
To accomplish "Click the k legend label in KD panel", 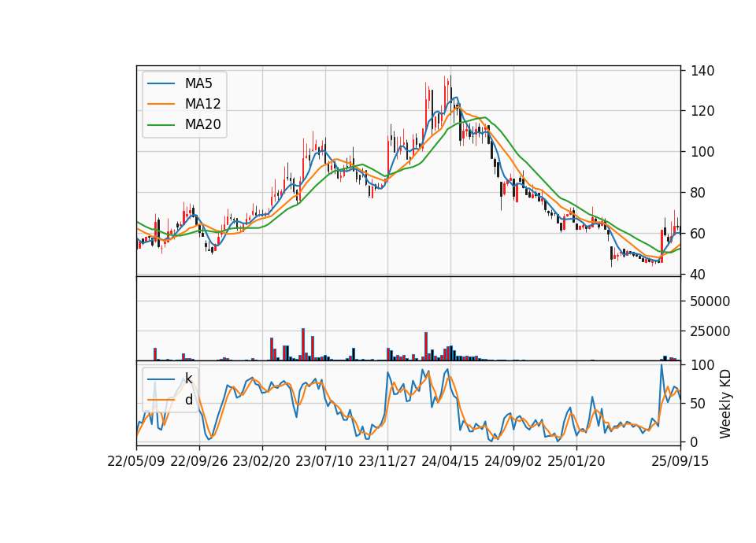I will [188, 379].
